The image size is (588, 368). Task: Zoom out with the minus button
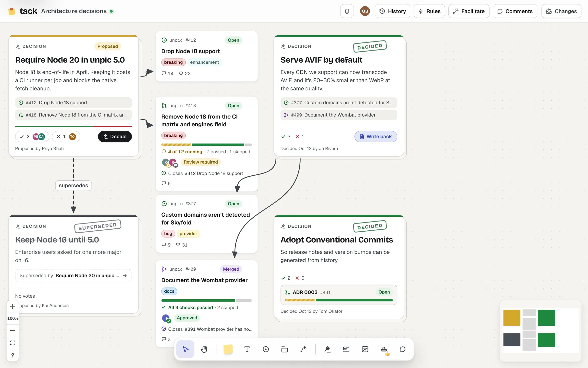(x=13, y=330)
